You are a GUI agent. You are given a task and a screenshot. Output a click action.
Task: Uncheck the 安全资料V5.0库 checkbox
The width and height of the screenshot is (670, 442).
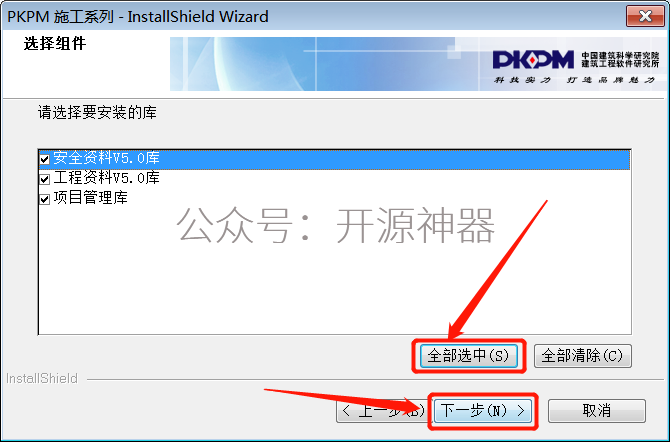[44, 159]
